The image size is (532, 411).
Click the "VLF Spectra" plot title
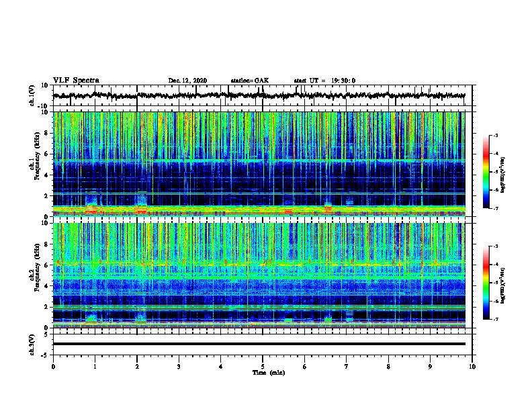pos(76,81)
